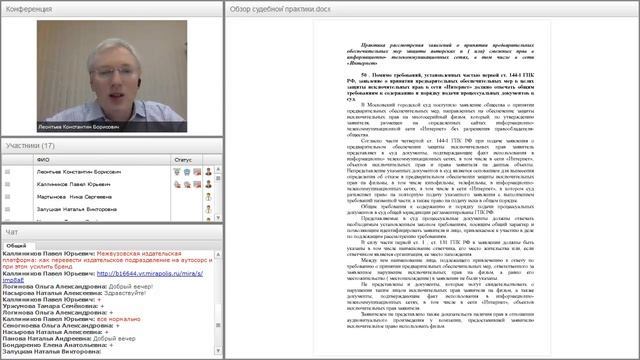Click chat line from Сеногноева Ольга Александровна
Image resolution: width=640 pixels, height=360 pixels.
click(61, 326)
